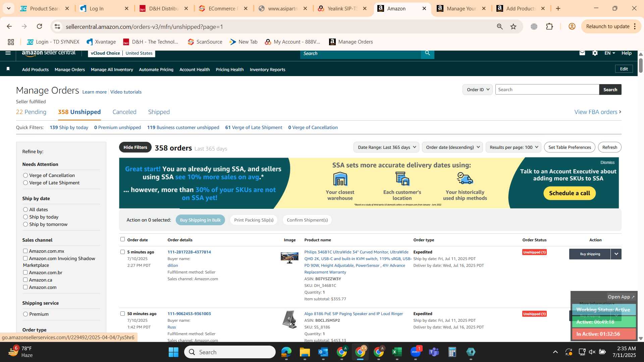
Task: Bookmark this page with the star icon
Action: [x=514, y=26]
